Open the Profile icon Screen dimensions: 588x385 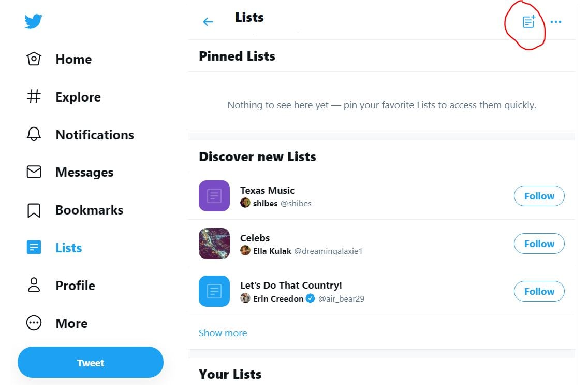pos(33,285)
